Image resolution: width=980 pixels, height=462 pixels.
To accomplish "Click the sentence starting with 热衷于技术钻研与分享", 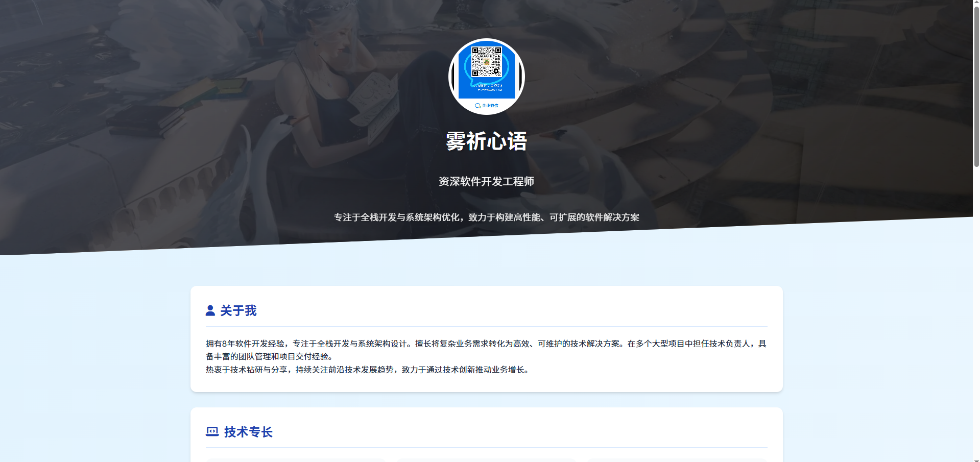I will tap(368, 370).
